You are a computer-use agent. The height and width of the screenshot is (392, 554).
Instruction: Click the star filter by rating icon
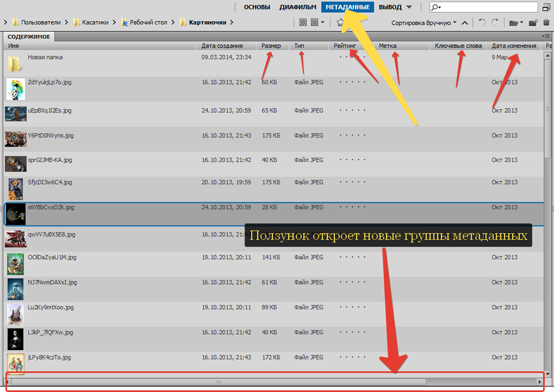coord(340,23)
